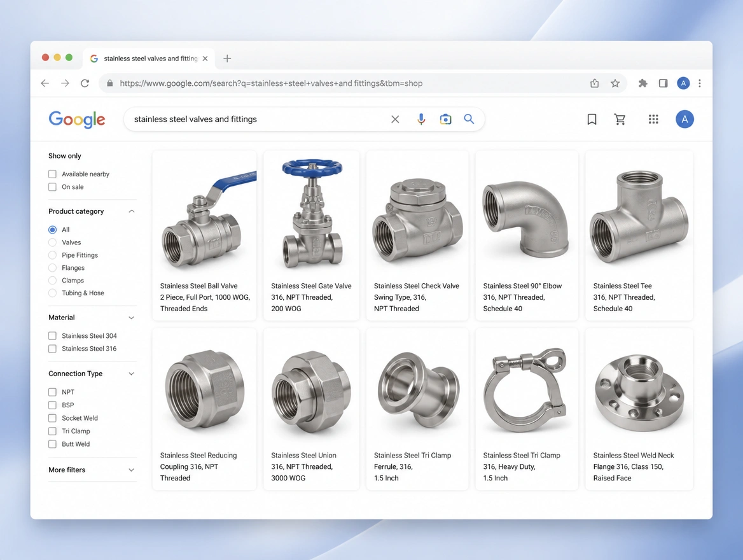
Task: Close the stainless steel valves tab
Action: (205, 59)
